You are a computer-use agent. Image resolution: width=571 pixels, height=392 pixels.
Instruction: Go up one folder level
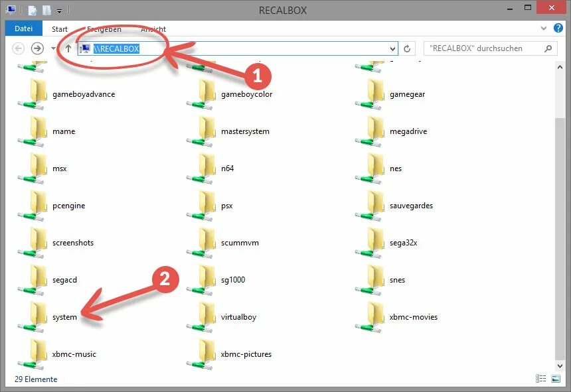point(68,48)
